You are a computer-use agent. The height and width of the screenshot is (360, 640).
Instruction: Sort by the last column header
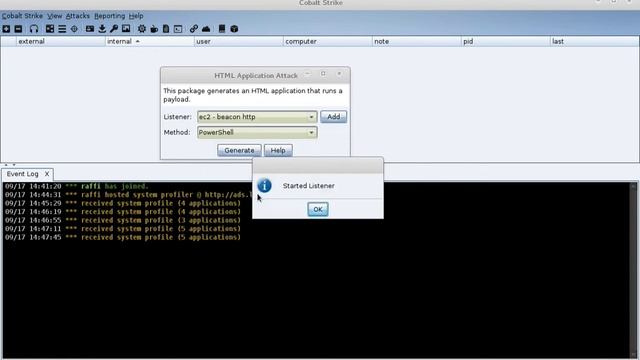click(x=594, y=41)
